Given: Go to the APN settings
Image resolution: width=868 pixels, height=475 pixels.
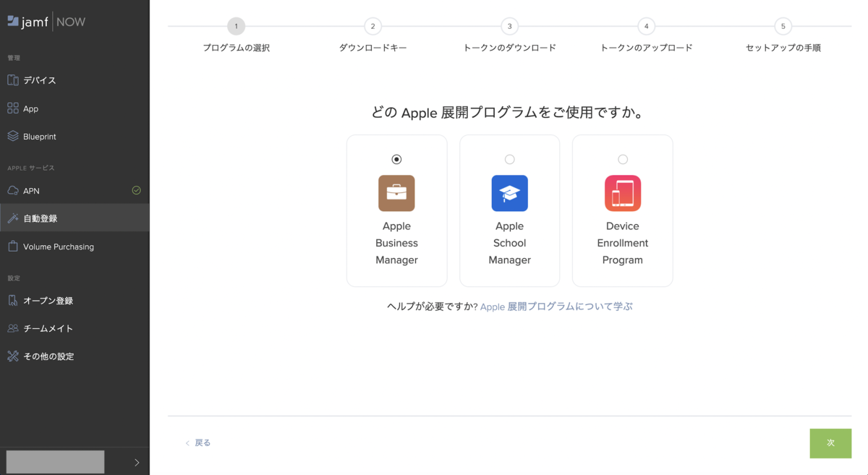Looking at the screenshot, I should point(31,190).
